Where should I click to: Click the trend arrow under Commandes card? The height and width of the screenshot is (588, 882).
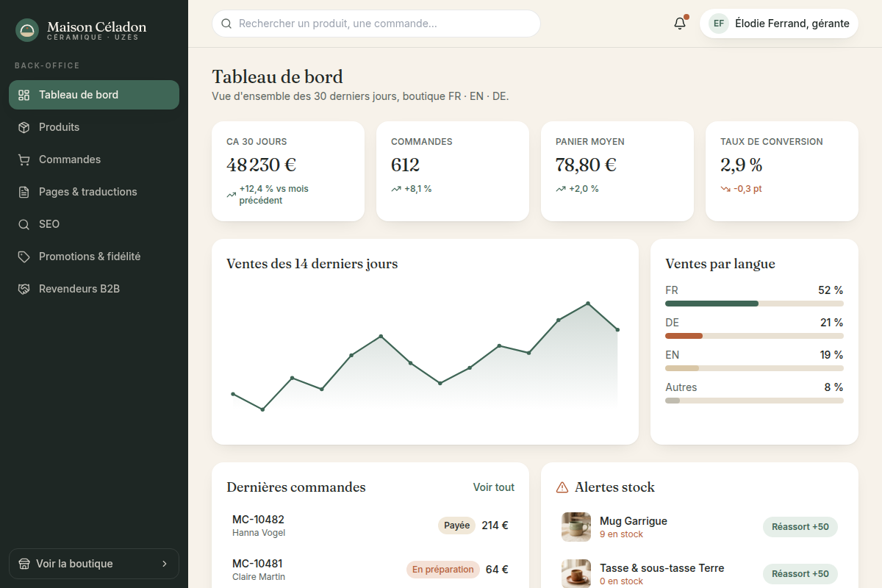tap(396, 189)
